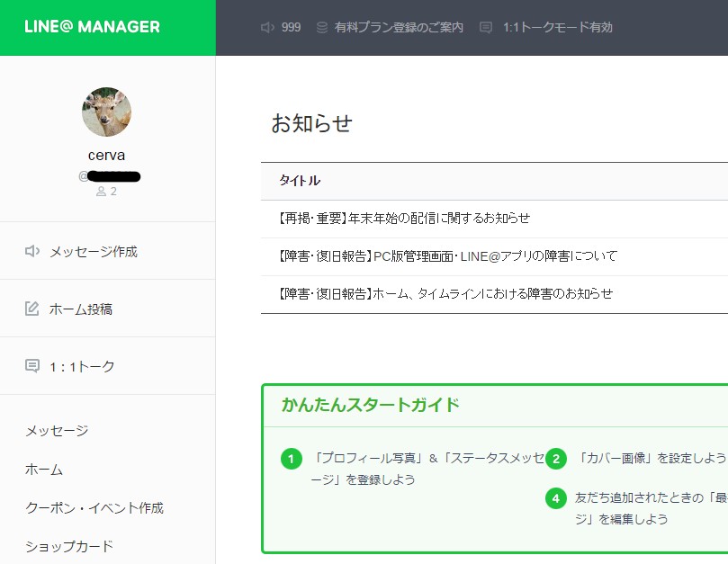Image resolution: width=728 pixels, height=564 pixels.
Task: Click the megaphone icon for メッセージ作成
Action: (x=32, y=251)
